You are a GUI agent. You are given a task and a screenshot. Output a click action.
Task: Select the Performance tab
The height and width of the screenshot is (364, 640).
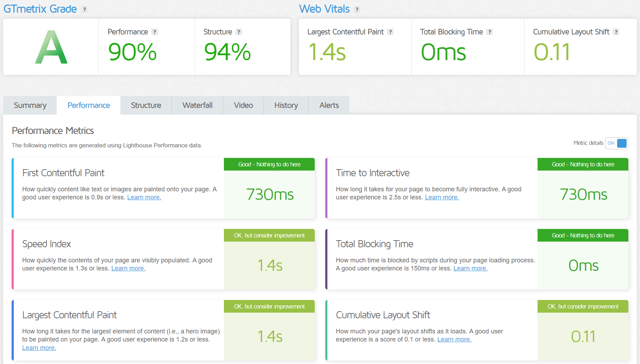point(89,106)
